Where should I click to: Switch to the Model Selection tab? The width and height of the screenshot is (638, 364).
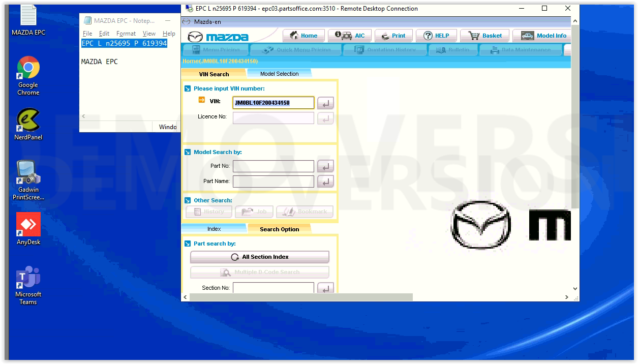click(x=280, y=74)
